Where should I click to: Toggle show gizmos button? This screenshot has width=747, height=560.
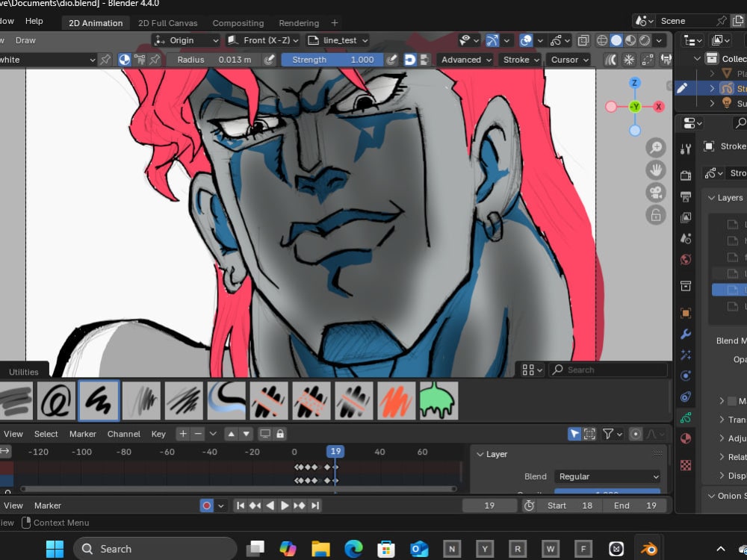click(492, 40)
